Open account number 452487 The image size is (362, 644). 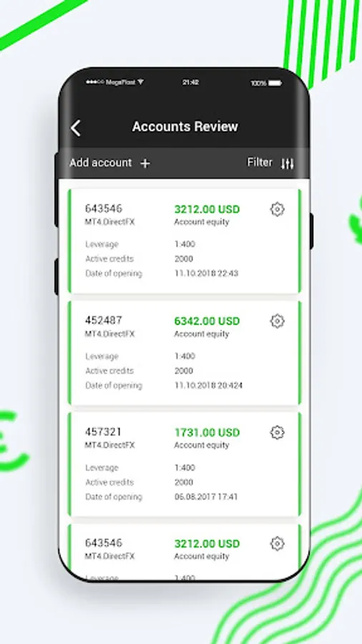pyautogui.click(x=104, y=320)
